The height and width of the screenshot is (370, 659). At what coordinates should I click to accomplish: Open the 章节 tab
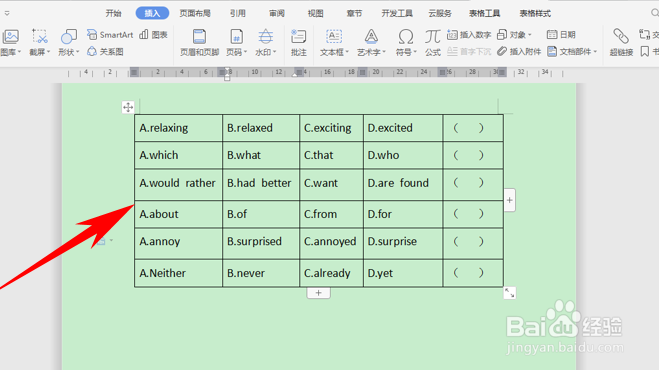(x=354, y=13)
